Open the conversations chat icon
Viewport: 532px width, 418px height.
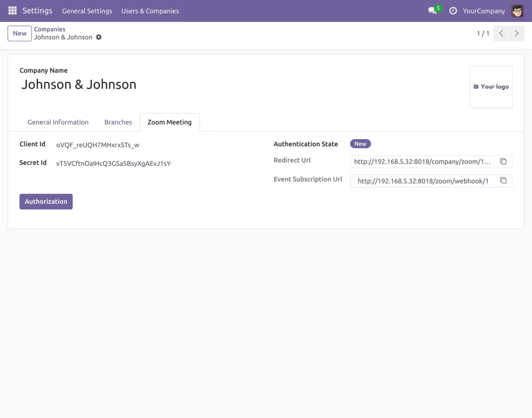(432, 11)
